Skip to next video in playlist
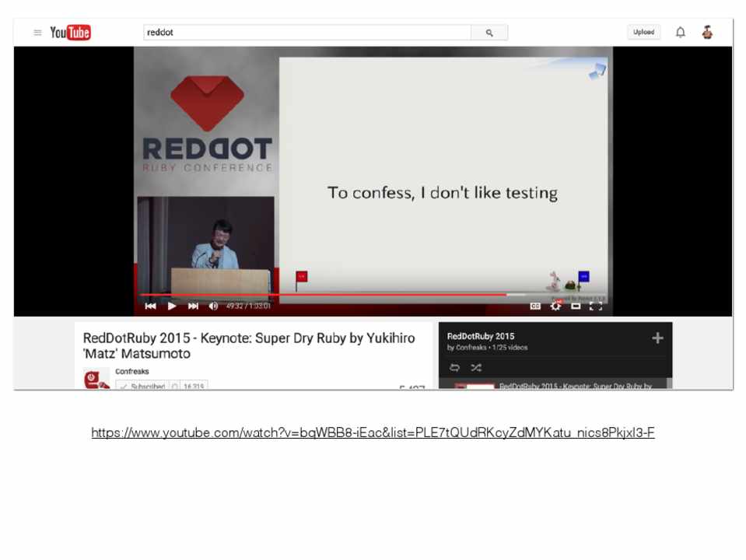 click(x=193, y=306)
